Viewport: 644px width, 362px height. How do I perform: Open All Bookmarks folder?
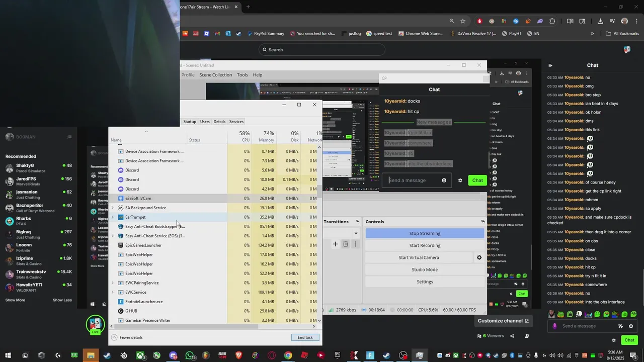[622, 34]
